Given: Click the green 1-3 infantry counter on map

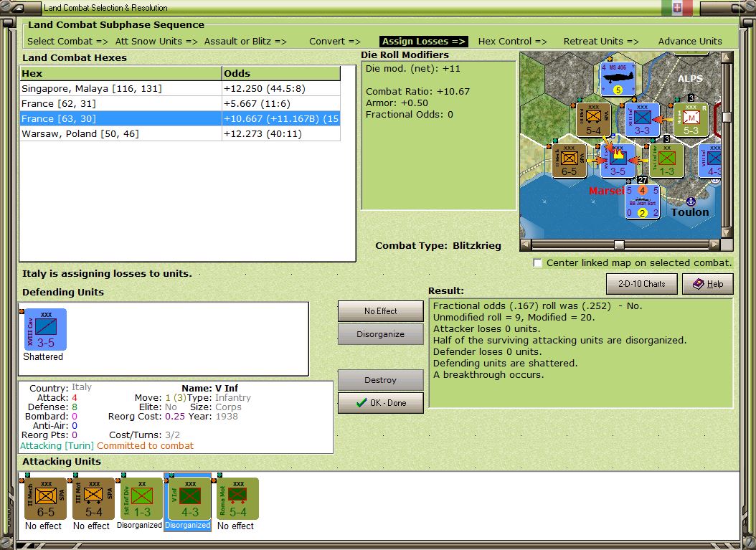Looking at the screenshot, I should point(667,161).
